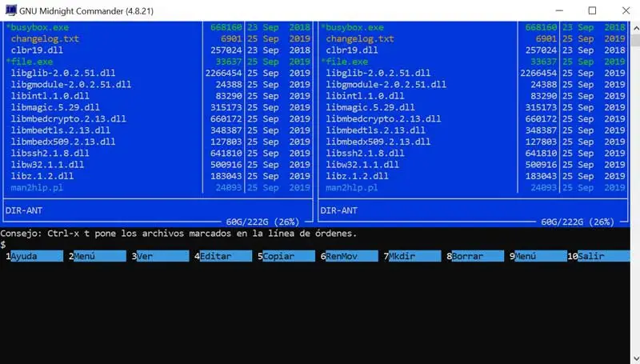Close the Midnight Commander window
640x364 pixels.
coord(626,10)
